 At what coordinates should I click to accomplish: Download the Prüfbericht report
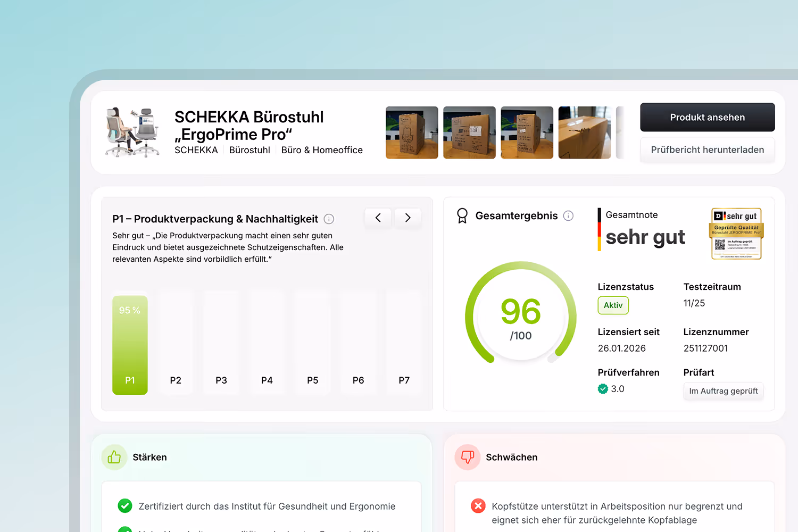point(707,150)
